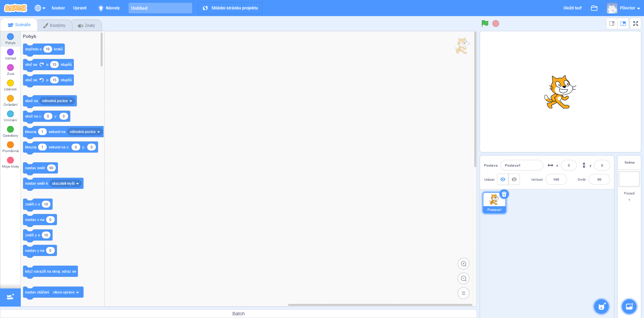The image size is (644, 318).
Task: Click 'když narazíš na okraj, odraz se' block
Action: (x=50, y=272)
